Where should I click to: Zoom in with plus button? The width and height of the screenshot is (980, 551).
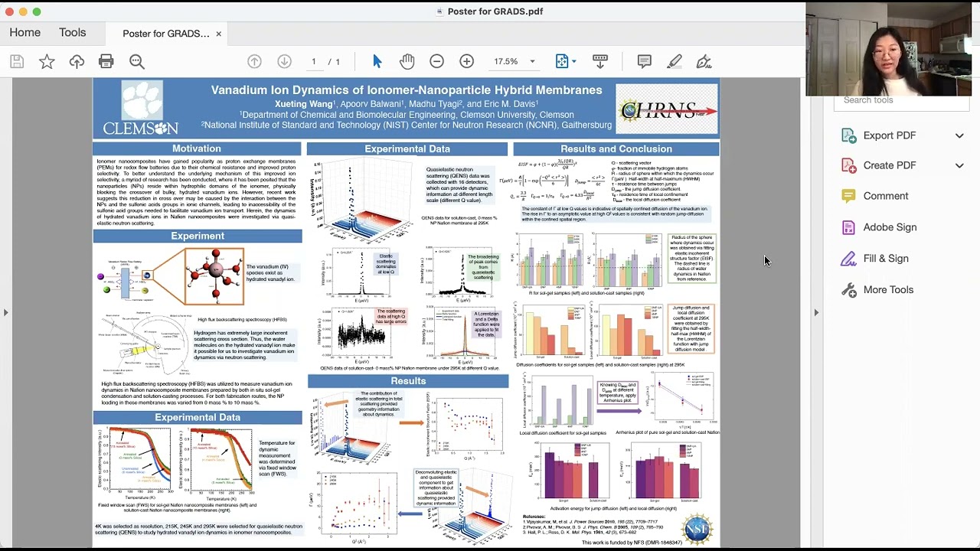(466, 61)
